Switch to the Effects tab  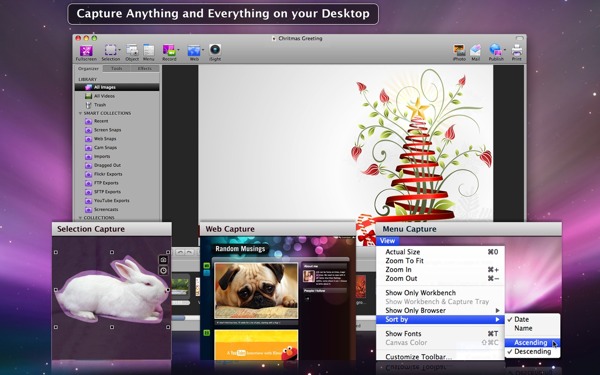[x=145, y=68]
